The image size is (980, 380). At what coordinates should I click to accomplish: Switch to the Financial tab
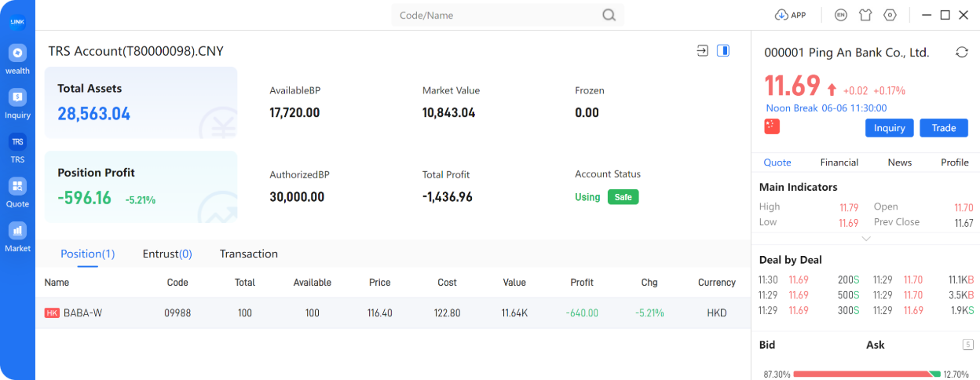point(839,162)
